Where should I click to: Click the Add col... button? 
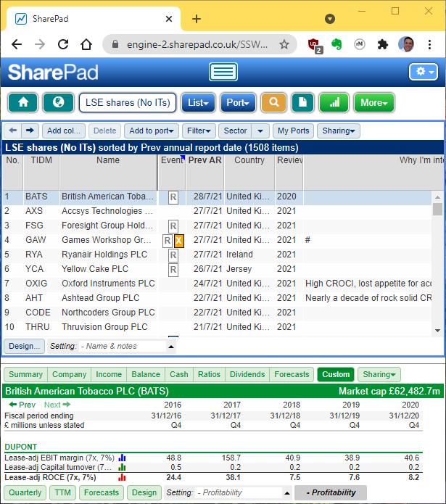click(64, 131)
